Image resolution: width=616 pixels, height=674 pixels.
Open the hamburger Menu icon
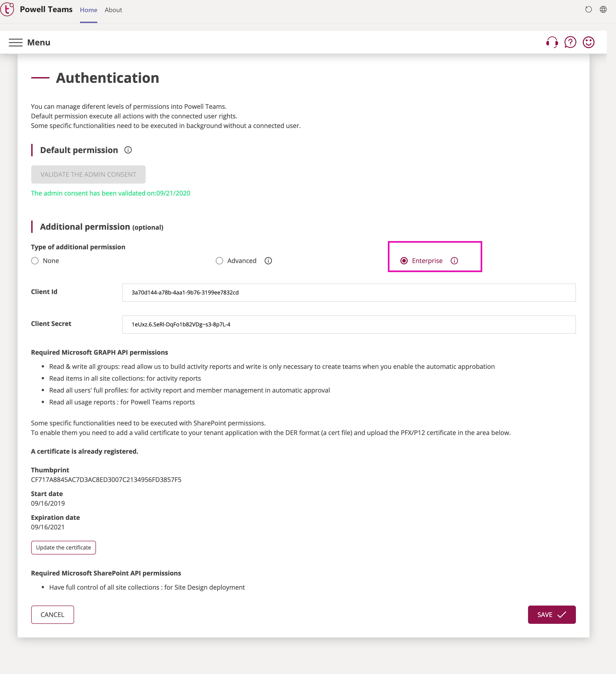coord(16,42)
